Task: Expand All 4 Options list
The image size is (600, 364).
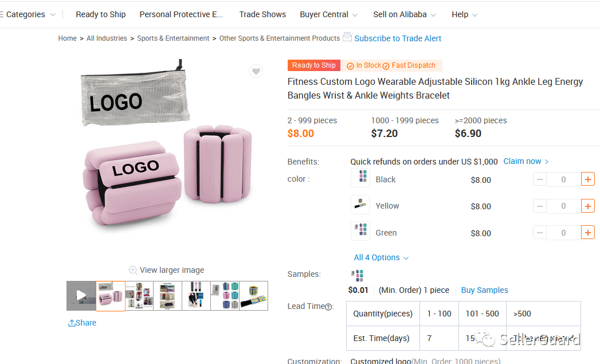Action: click(381, 258)
